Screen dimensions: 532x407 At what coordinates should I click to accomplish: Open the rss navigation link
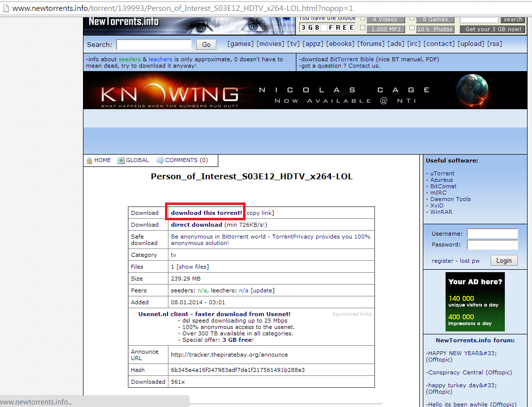[494, 44]
